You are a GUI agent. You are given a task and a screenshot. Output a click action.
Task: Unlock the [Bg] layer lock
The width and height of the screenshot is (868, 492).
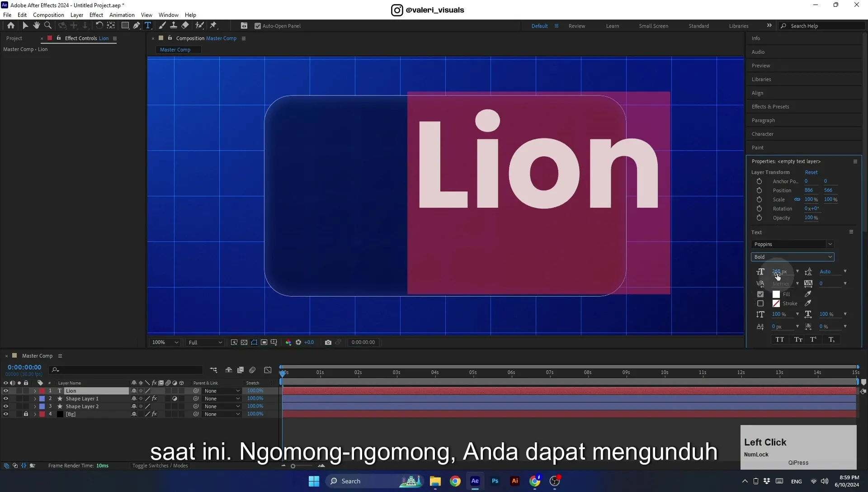pos(26,414)
